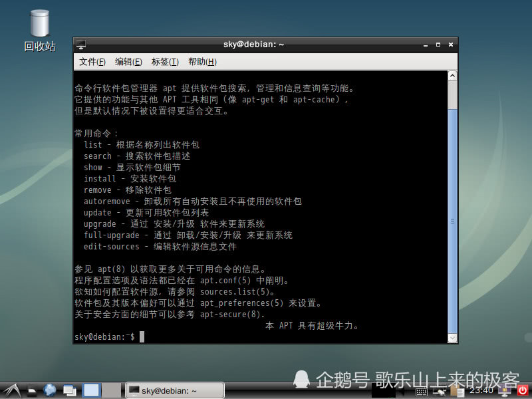Click the 'list' command line

coord(142,145)
